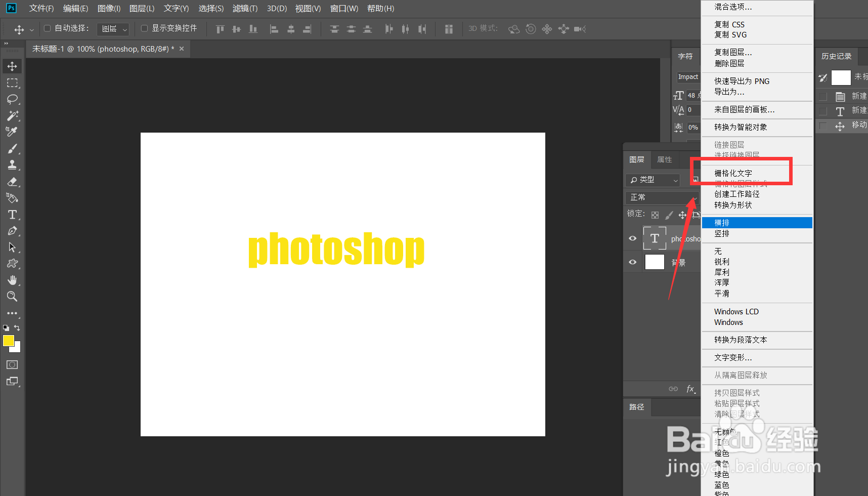The width and height of the screenshot is (868, 496).
Task: Select the Zoom tool
Action: [x=12, y=297]
